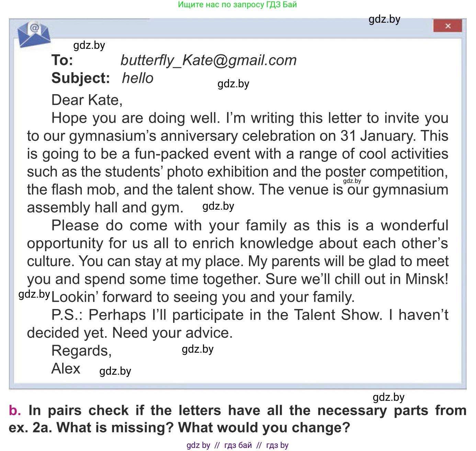Screen dimensions: 476x451
Task: Click the gdz.by watermark below the email window
Action: click(x=388, y=397)
